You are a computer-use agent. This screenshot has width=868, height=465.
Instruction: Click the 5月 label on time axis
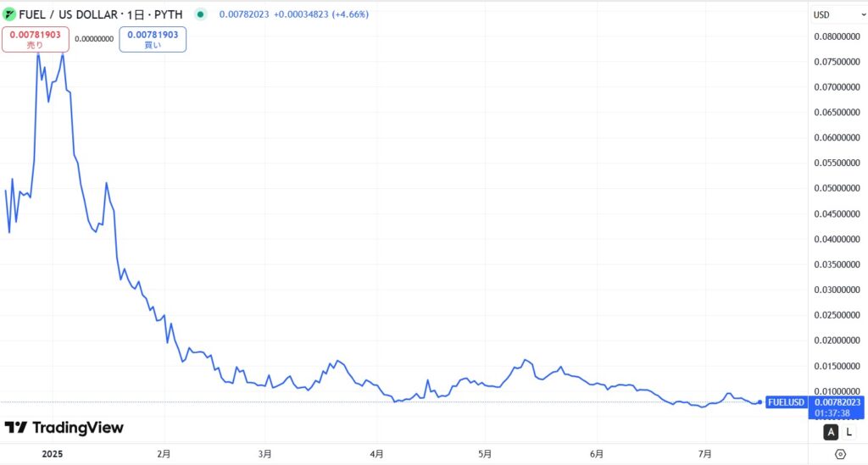point(485,454)
